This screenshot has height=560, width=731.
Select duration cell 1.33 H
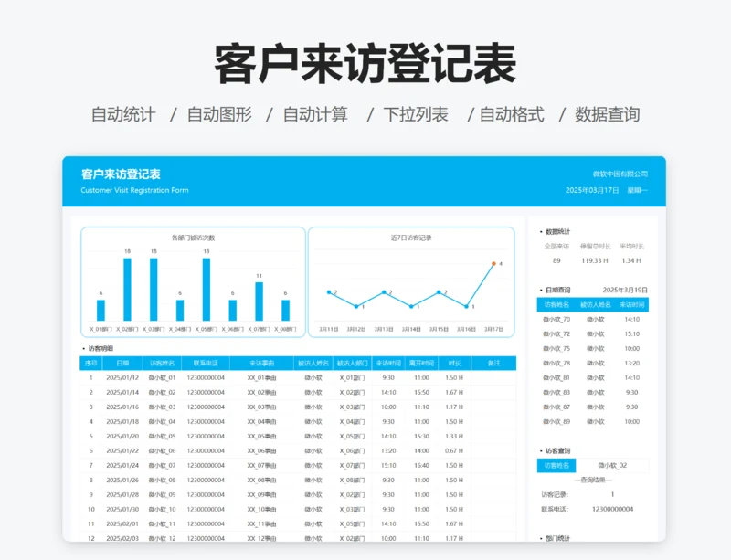click(454, 437)
